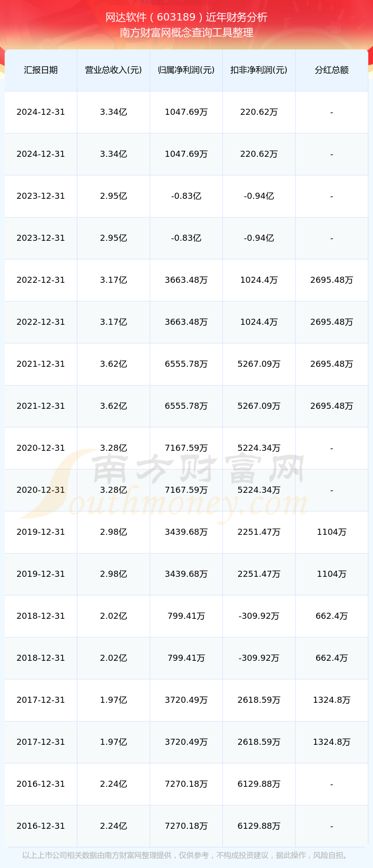The width and height of the screenshot is (373, 868).
Task: Select 2.02亿 in the first 2018-12-31 row
Action: [113, 616]
